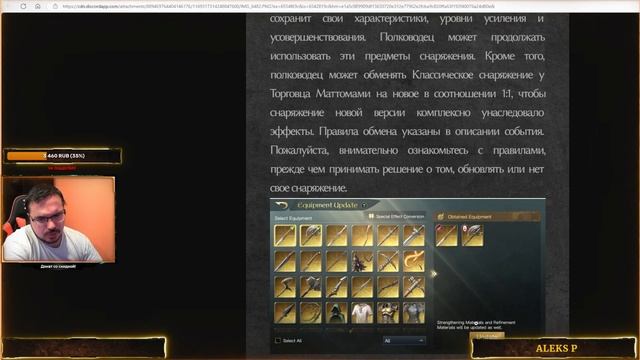
Task: Select the curved glaive polearm item
Action: (x=336, y=287)
